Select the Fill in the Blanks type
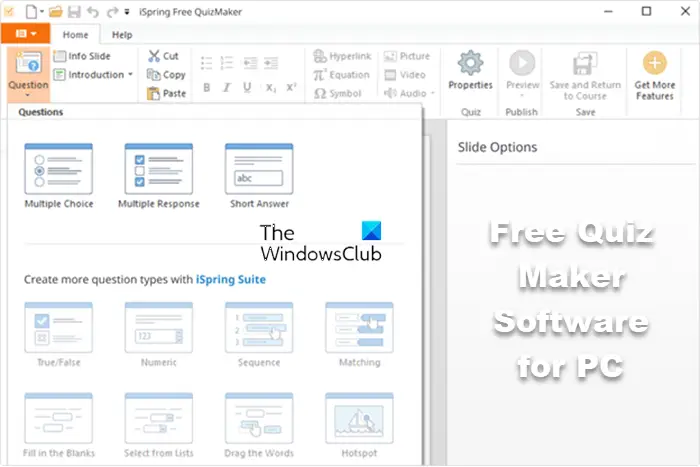 (59, 425)
